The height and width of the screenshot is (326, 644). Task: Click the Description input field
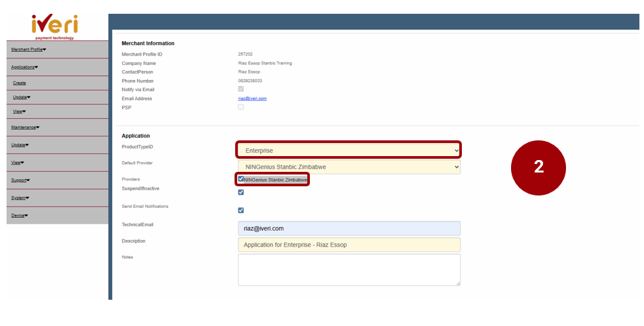coord(349,245)
